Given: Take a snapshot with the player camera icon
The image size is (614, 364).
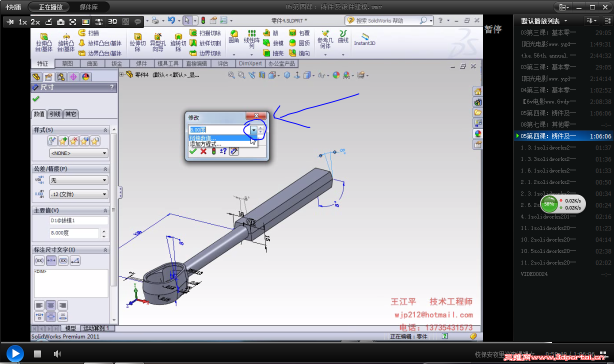Looking at the screenshot, I should [x=60, y=22].
